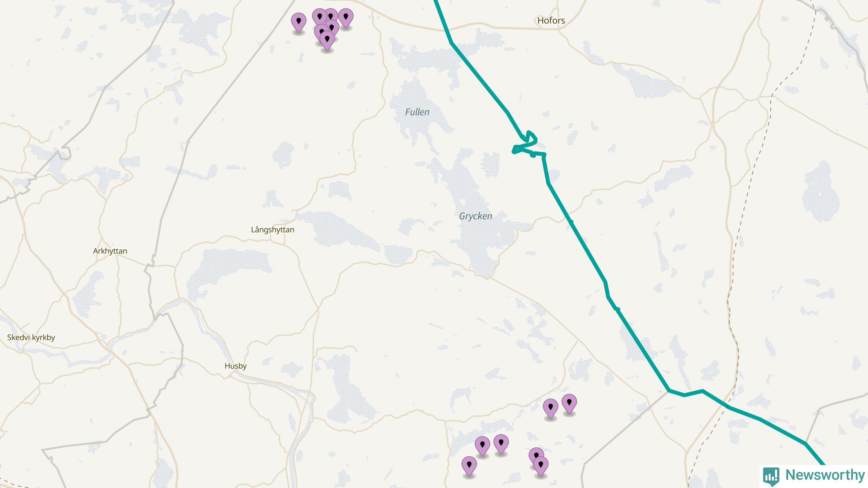Select the Fullen lake label

[417, 112]
